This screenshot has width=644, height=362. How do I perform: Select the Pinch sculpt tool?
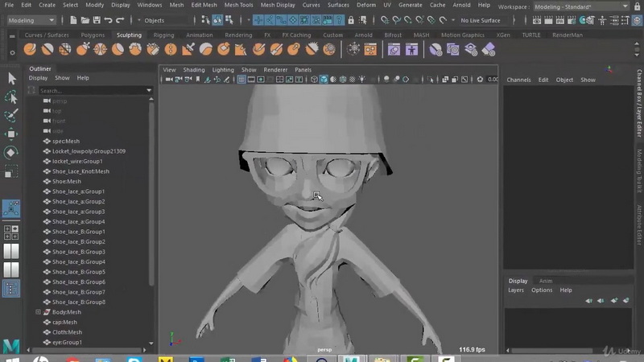tap(100, 50)
